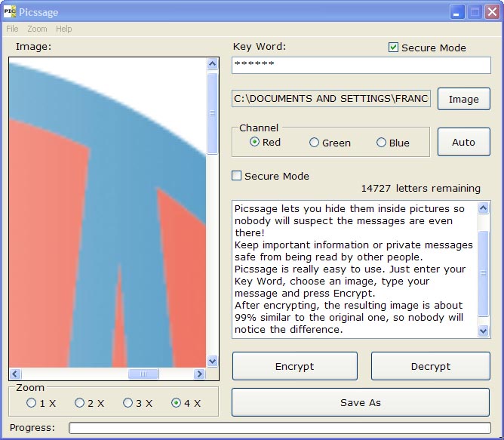504x440 pixels.
Task: Click image preview scroll left arrow
Action: point(15,374)
